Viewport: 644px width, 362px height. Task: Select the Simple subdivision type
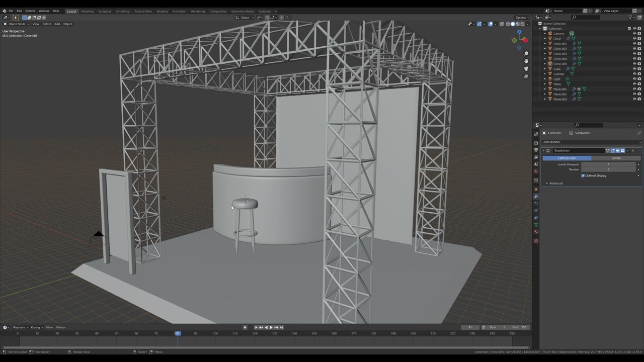[x=616, y=158]
